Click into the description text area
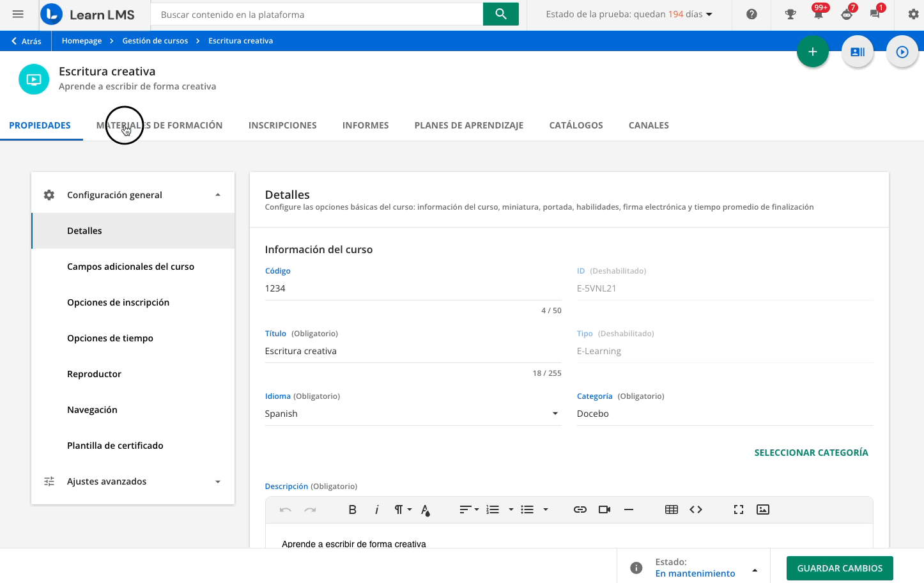The image size is (924, 583). click(569, 536)
